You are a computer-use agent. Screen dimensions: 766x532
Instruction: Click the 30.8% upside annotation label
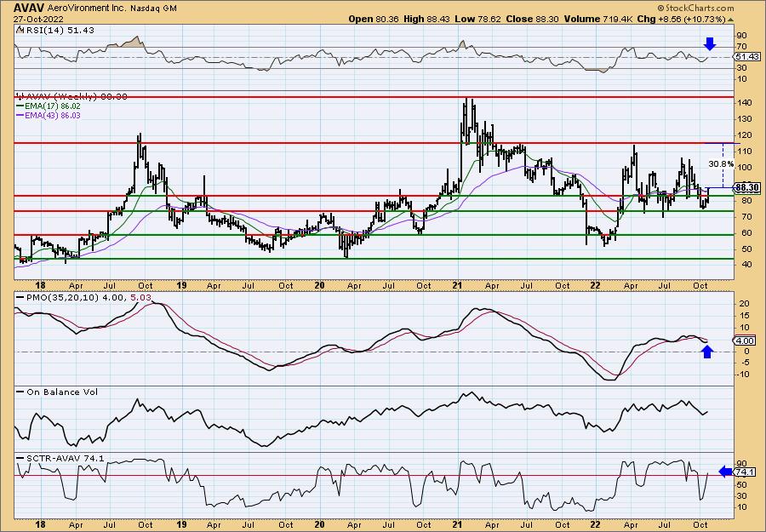click(721, 164)
